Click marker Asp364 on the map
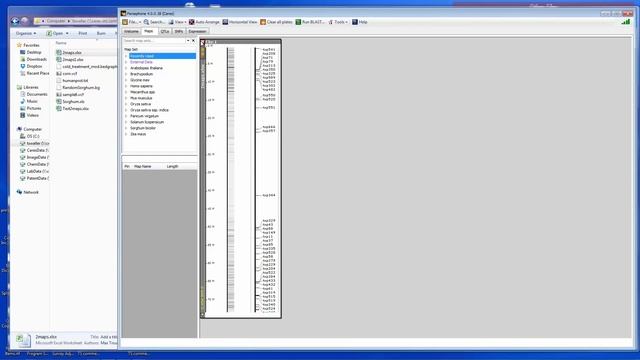 pos(269,196)
